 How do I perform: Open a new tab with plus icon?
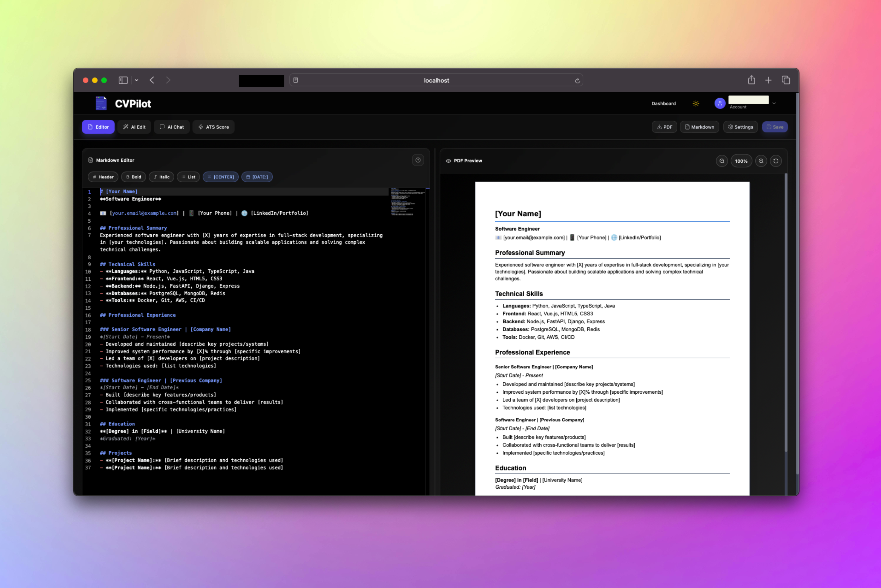point(768,80)
